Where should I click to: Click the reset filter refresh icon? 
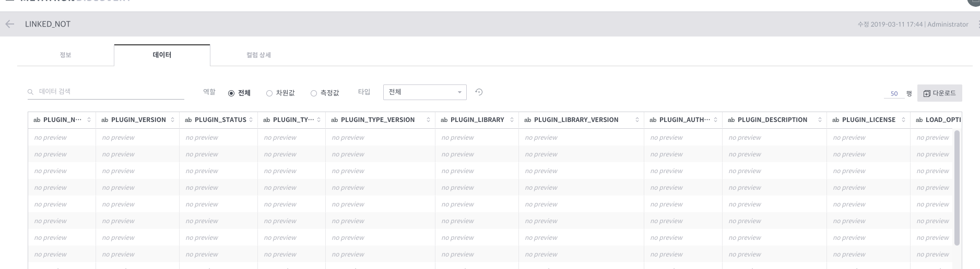tap(479, 92)
